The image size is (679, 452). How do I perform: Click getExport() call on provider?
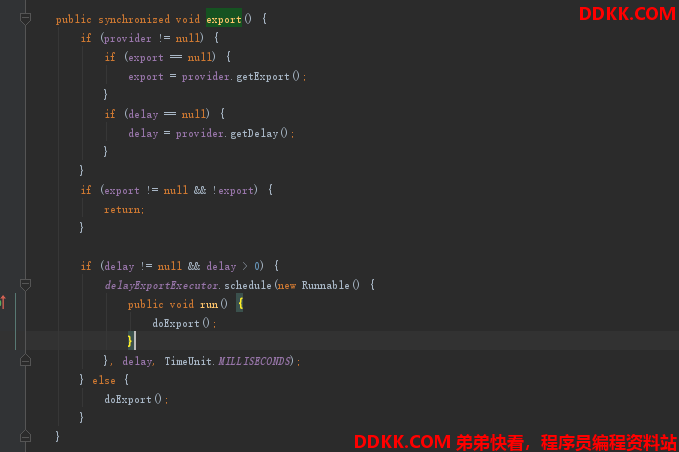tap(267, 77)
